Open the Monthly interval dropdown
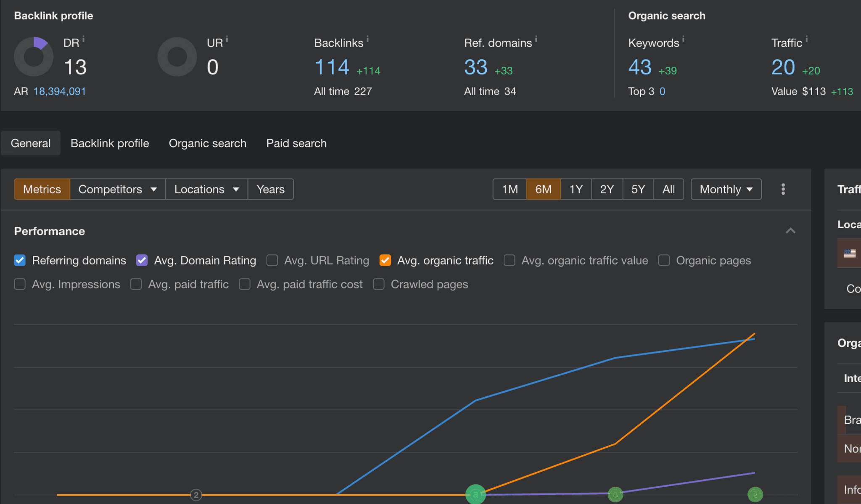The width and height of the screenshot is (861, 504). click(726, 189)
